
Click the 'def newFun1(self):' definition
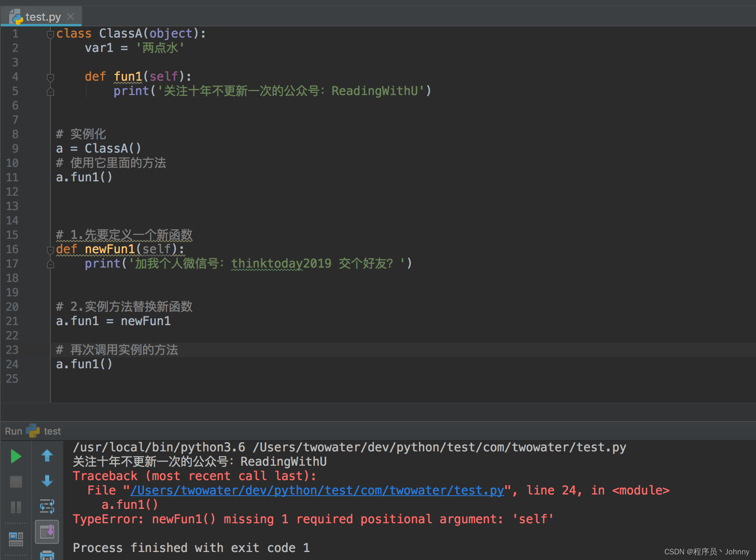coord(120,249)
